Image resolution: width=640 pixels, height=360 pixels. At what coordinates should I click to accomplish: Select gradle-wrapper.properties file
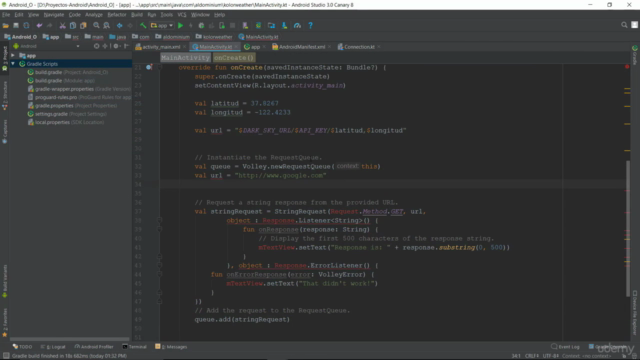(x=79, y=89)
